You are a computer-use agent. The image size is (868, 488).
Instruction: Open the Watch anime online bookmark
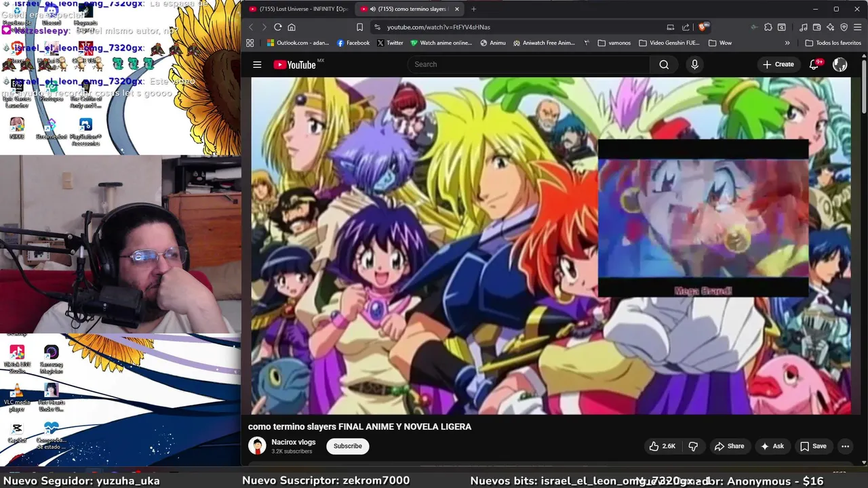pyautogui.click(x=441, y=43)
